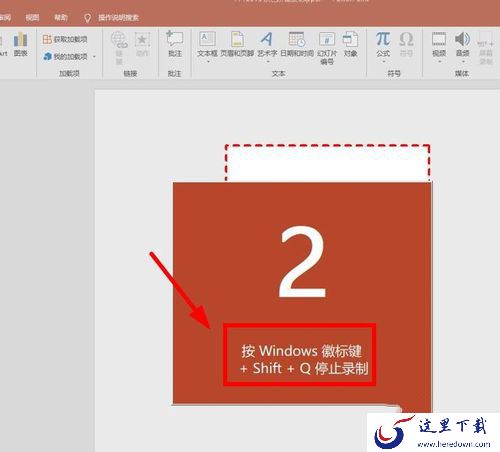The width and height of the screenshot is (500, 452).
Task: Expand the Equation dropdown arrow
Action: [383, 62]
